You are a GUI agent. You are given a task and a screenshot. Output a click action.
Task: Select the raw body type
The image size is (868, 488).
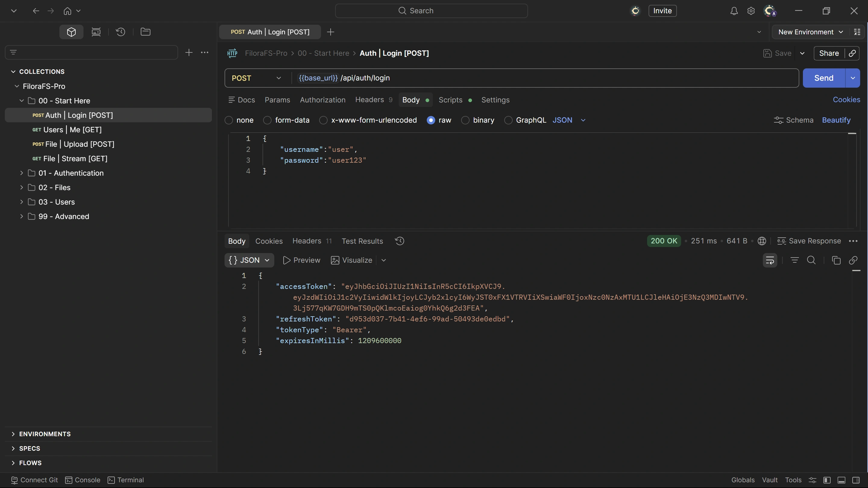click(x=431, y=120)
